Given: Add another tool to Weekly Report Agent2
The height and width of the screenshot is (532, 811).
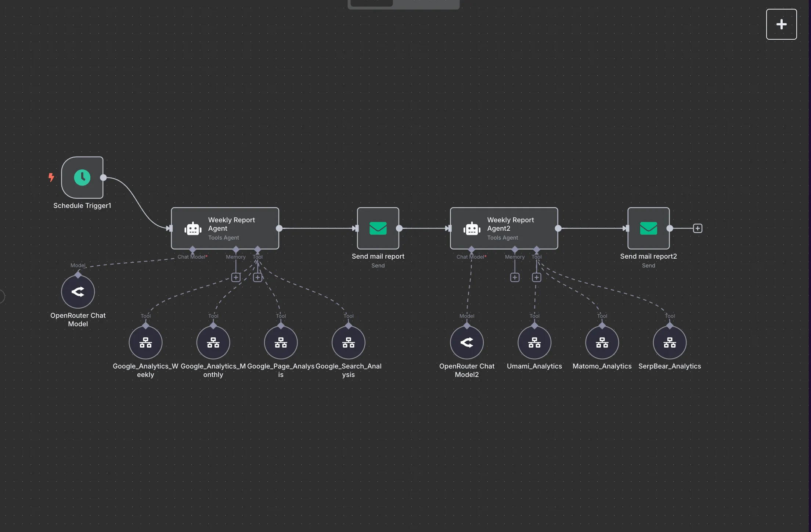Looking at the screenshot, I should click(537, 277).
